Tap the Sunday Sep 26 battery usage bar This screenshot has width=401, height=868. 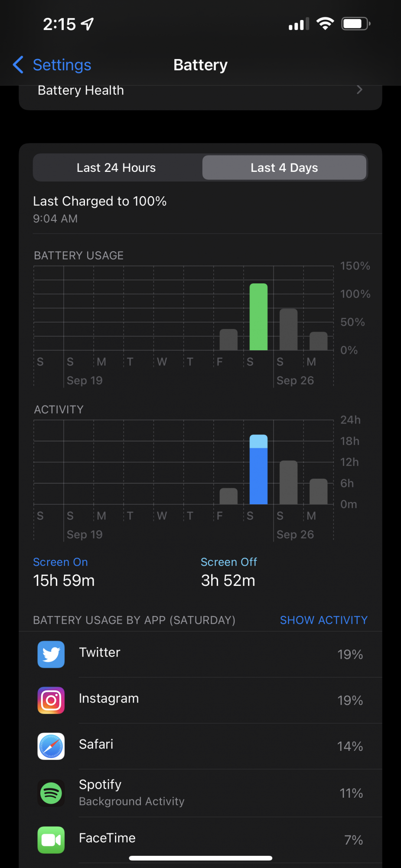[288, 329]
